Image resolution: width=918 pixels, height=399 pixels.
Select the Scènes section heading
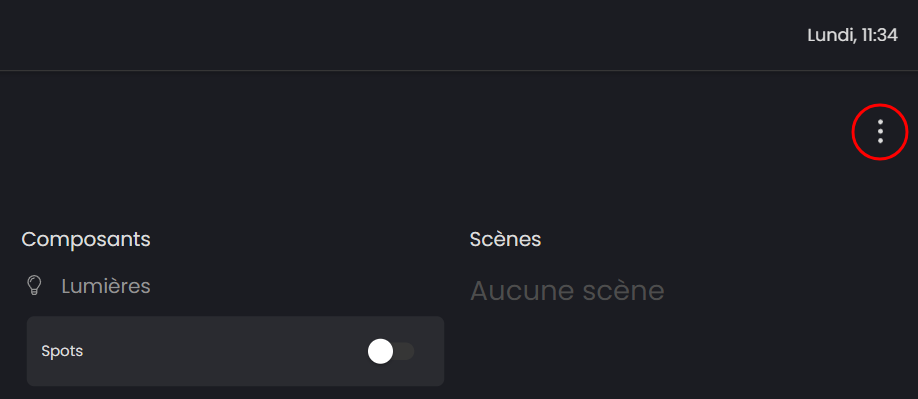coord(505,239)
